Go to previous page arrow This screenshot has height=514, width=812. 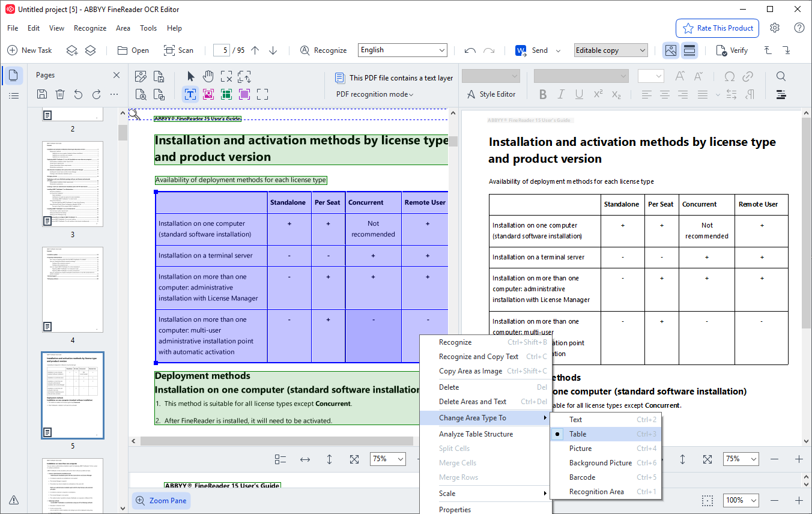click(255, 50)
